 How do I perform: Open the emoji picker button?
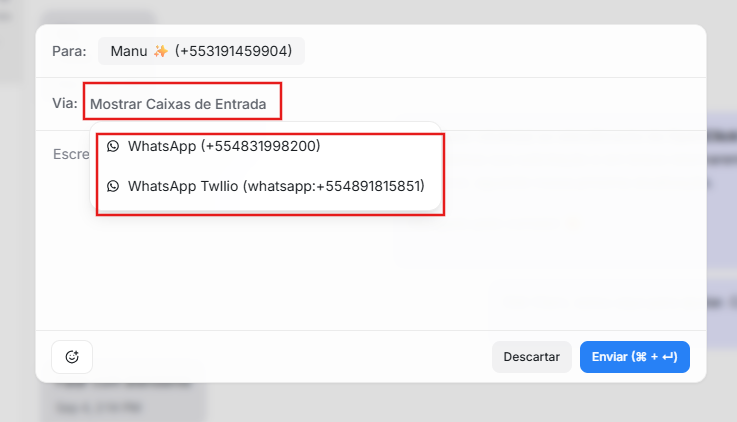pyautogui.click(x=72, y=357)
